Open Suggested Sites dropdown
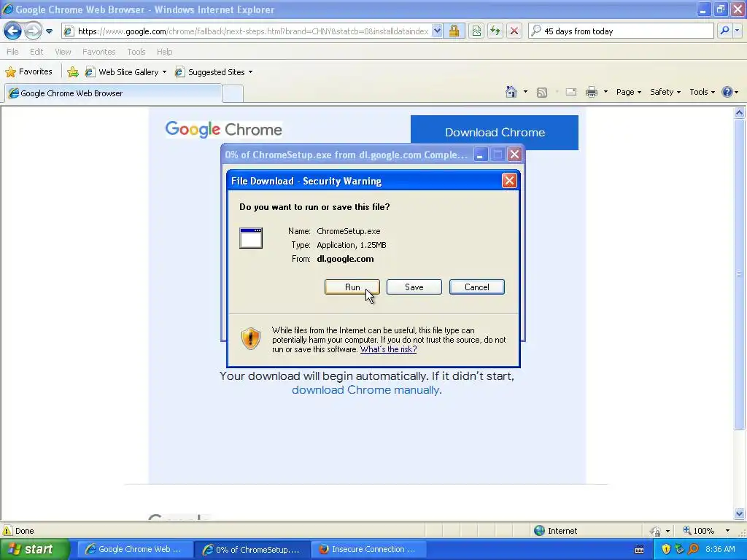This screenshot has width=747, height=560. 214,72
